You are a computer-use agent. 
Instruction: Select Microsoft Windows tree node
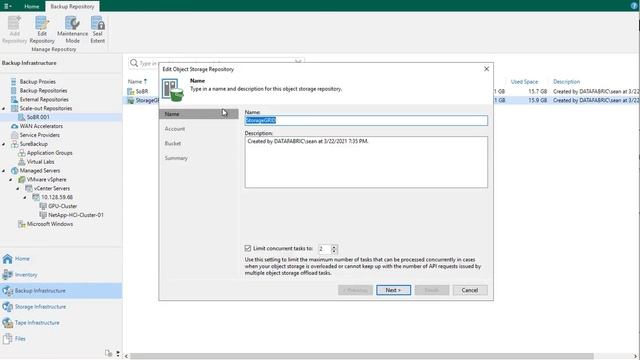50,224
